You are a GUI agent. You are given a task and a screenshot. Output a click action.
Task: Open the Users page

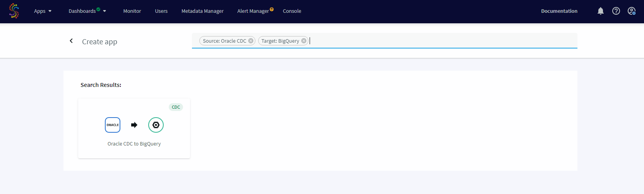[161, 11]
